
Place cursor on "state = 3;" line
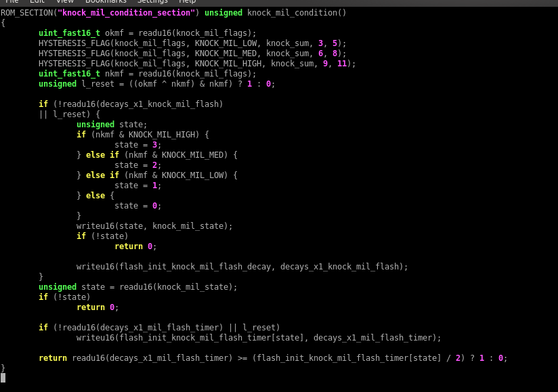[x=137, y=145]
